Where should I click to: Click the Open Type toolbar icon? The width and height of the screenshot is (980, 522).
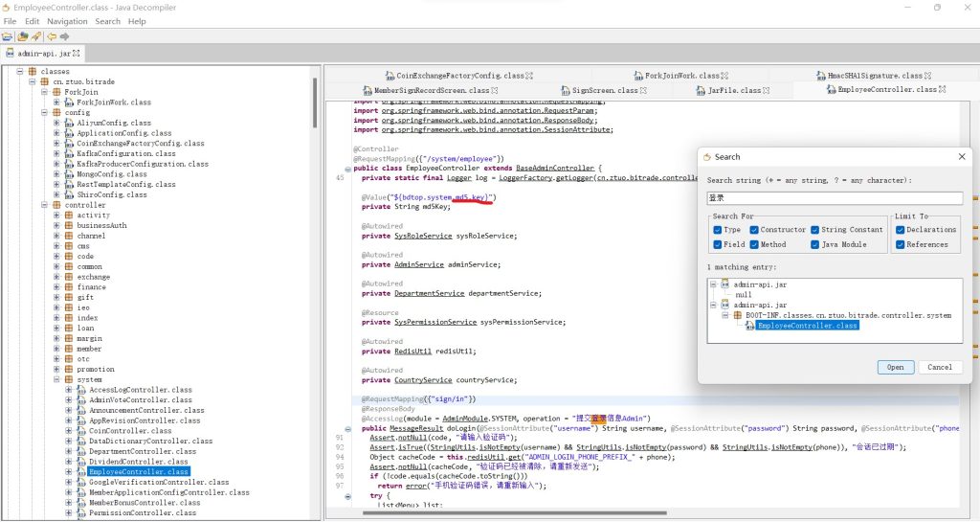(x=22, y=36)
